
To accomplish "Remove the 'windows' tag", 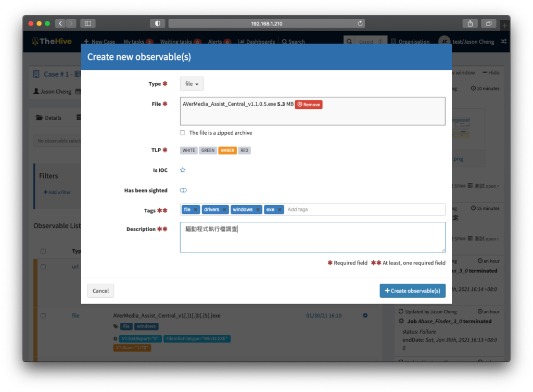I will (x=258, y=210).
